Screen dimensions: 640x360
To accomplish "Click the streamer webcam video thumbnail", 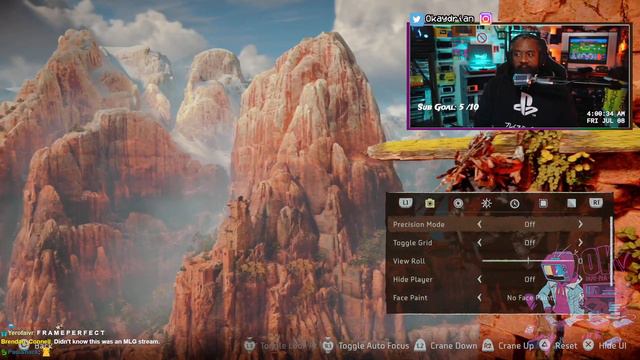I will (x=519, y=76).
